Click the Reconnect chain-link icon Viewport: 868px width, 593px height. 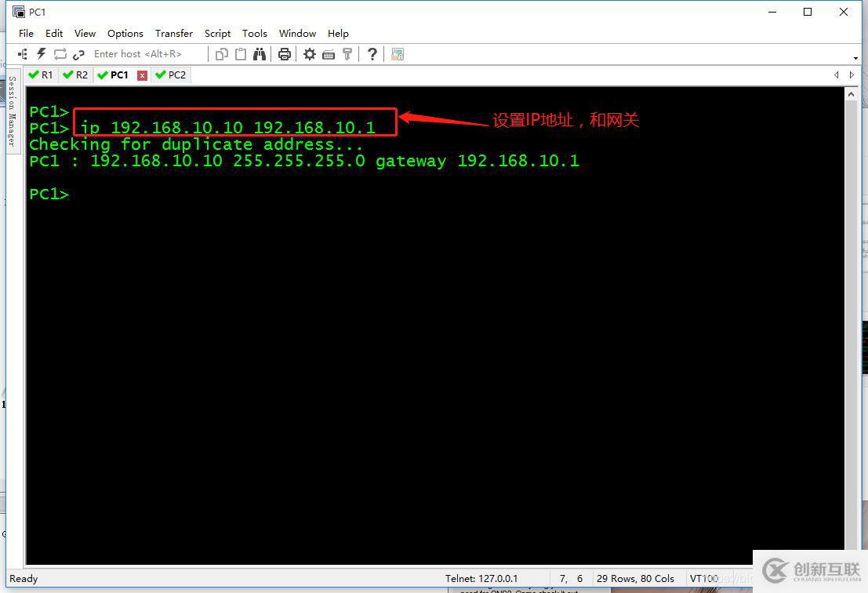(x=78, y=53)
